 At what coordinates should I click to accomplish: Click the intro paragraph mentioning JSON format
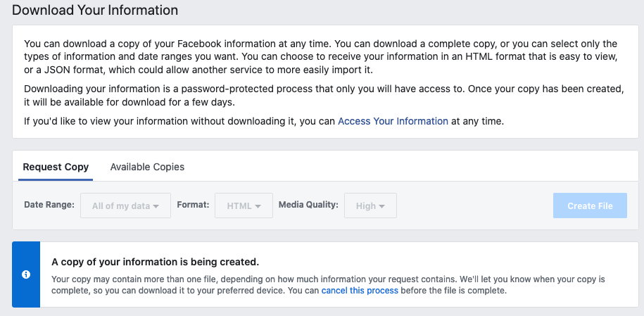tap(321, 57)
